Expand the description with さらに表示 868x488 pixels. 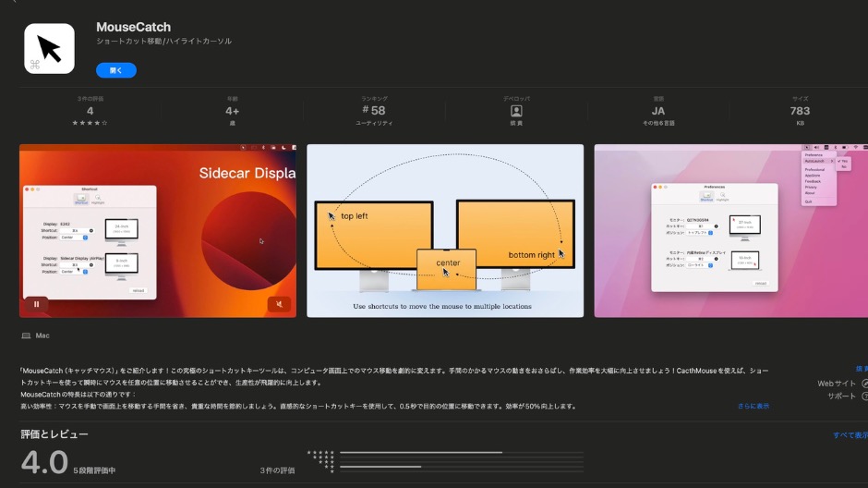coord(753,406)
